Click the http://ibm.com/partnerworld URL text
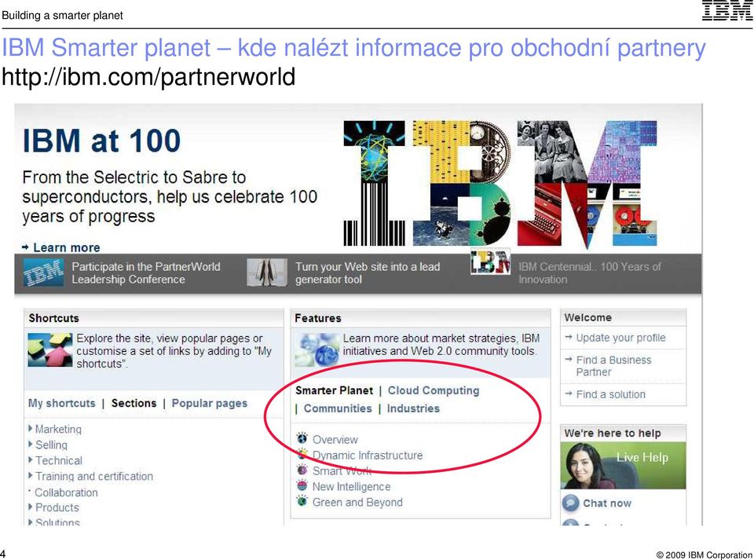This screenshot has width=754, height=560. [x=148, y=77]
